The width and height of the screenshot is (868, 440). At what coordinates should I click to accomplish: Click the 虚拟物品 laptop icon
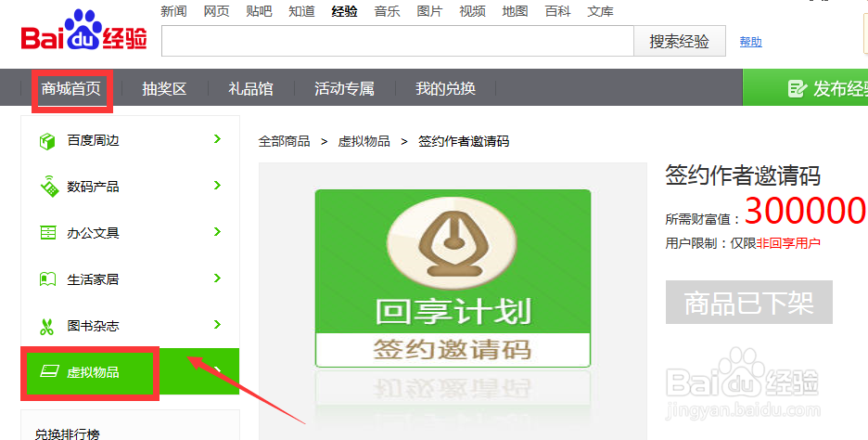click(x=49, y=371)
